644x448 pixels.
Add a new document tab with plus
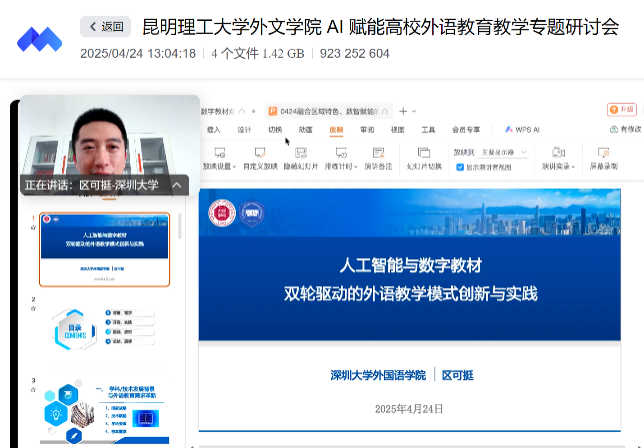pos(403,111)
